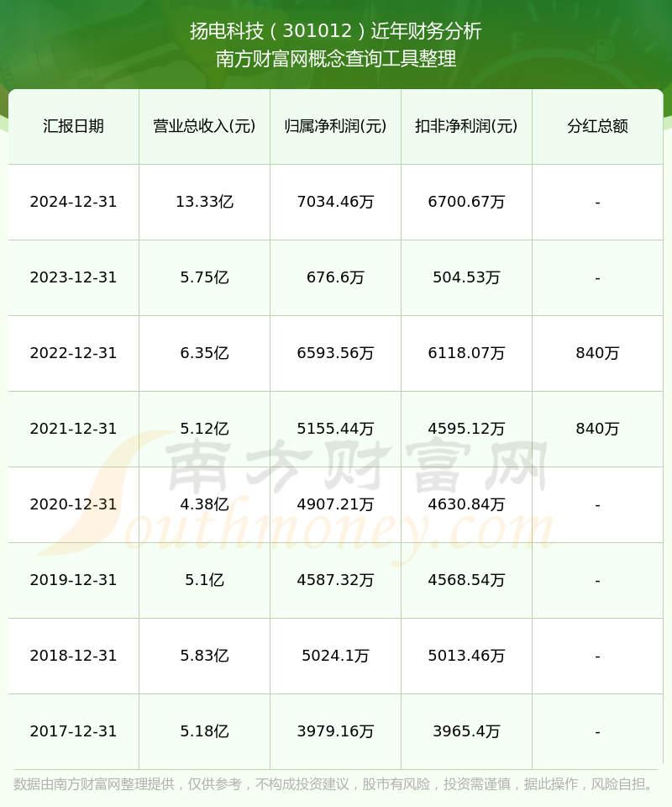Select the 2023-12-31 date cell
Image resolution: width=672 pixels, height=807 pixels.
point(74,277)
